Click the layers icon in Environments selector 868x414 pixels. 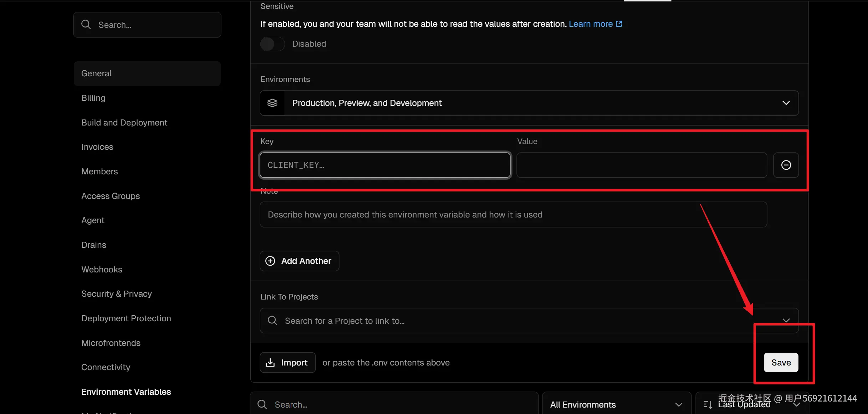(272, 103)
